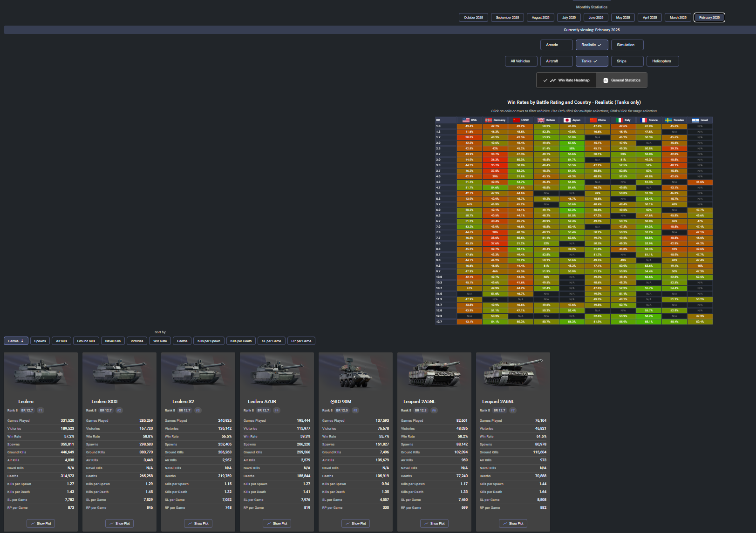Click the Win Rate Heatmap line icon
The height and width of the screenshot is (533, 756).
553,81
